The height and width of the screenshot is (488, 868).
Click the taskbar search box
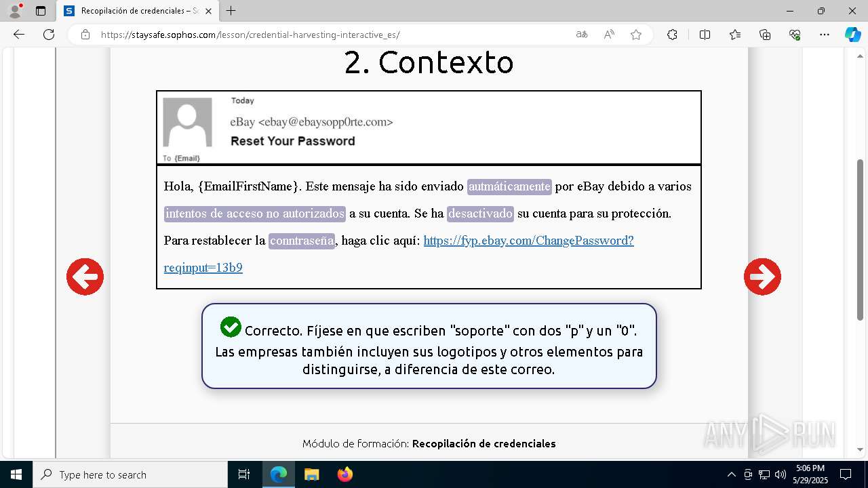coord(130,474)
